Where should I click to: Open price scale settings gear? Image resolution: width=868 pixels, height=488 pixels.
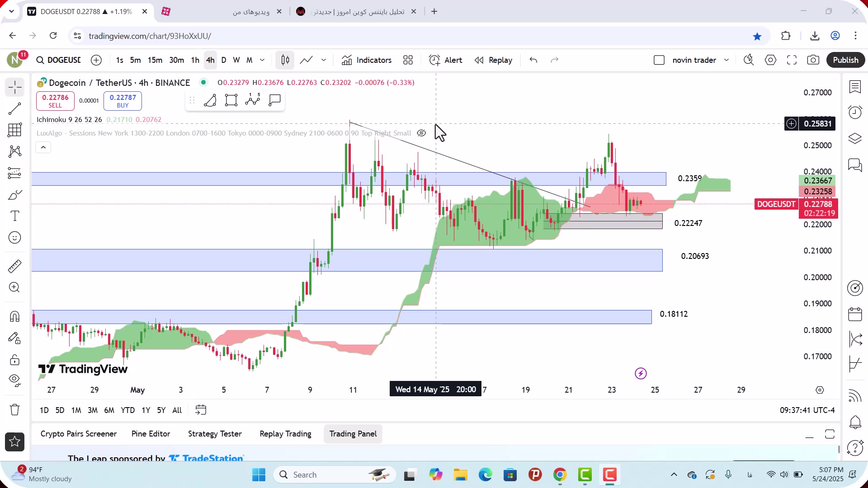(820, 390)
